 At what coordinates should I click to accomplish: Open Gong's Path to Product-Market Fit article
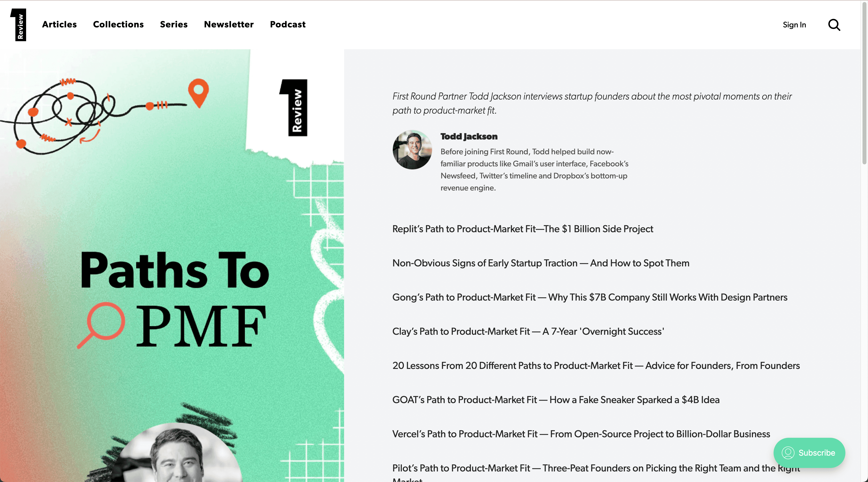pos(590,297)
